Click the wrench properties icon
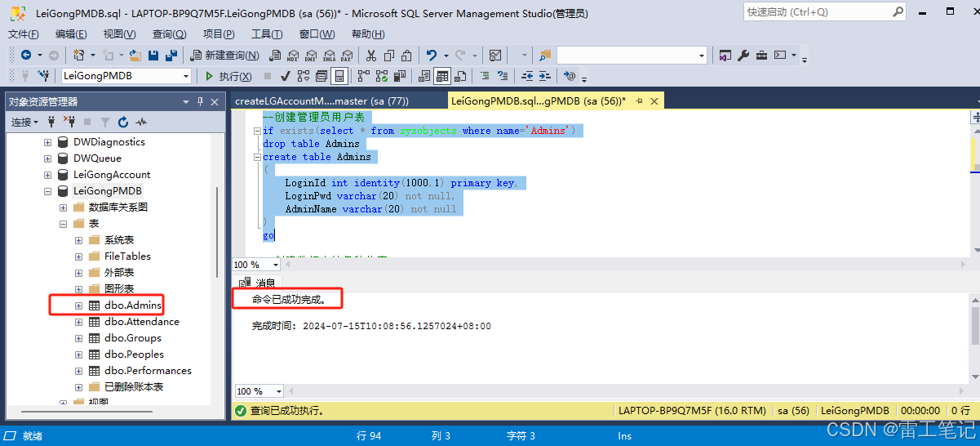The height and width of the screenshot is (446, 980). tap(743, 56)
